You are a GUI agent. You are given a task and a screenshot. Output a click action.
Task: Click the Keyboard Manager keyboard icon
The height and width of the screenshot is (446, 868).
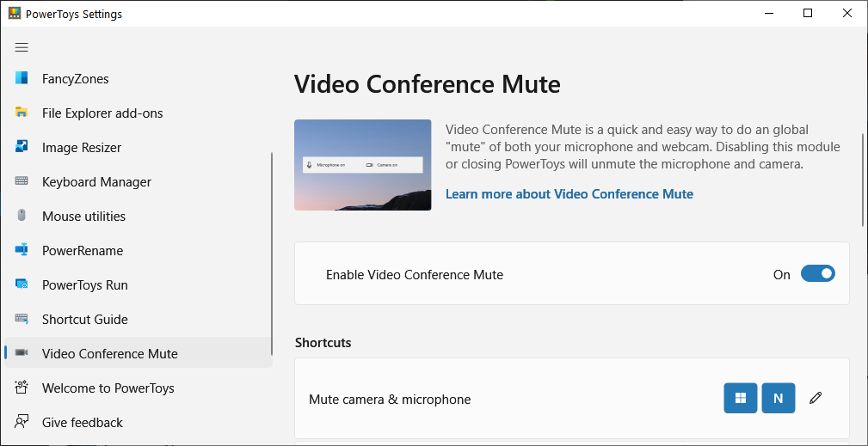point(22,182)
